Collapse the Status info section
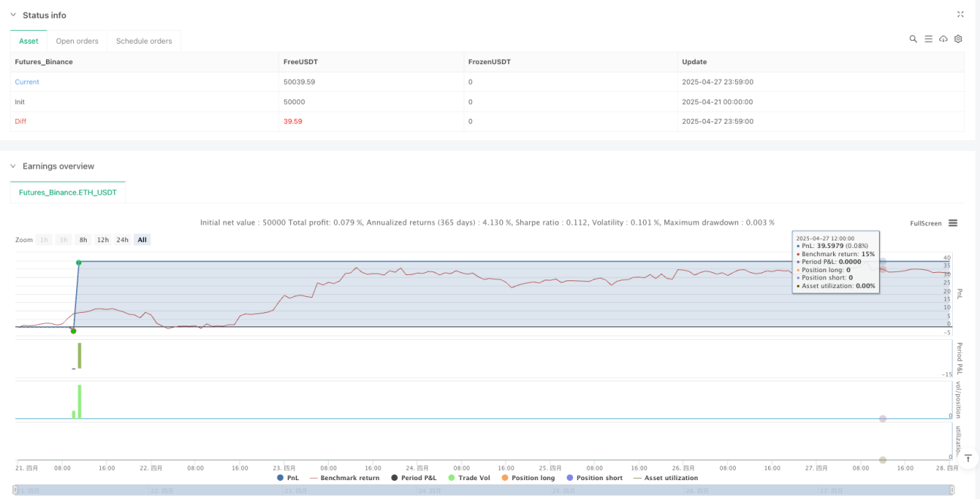Image resolution: width=980 pixels, height=499 pixels. tap(12, 15)
